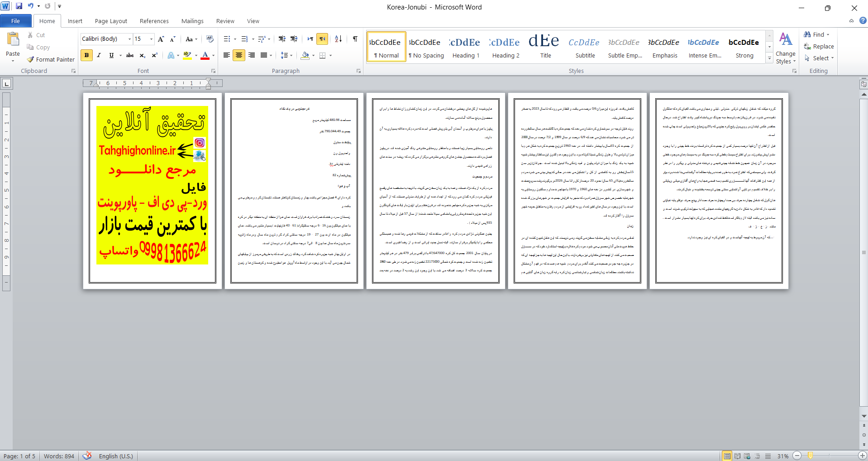Click the Justify alignment icon
The image size is (868, 461).
(263, 55)
